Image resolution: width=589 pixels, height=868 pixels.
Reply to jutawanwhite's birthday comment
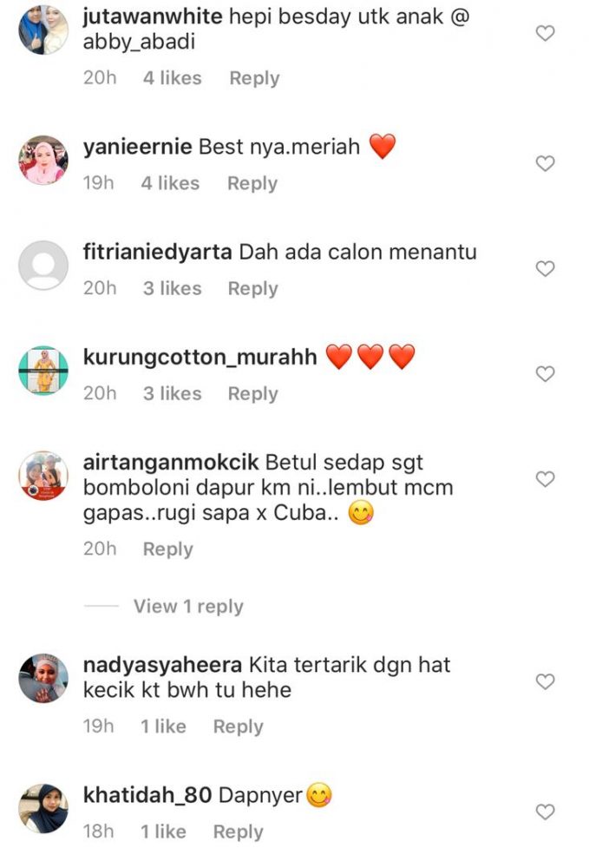tap(254, 78)
